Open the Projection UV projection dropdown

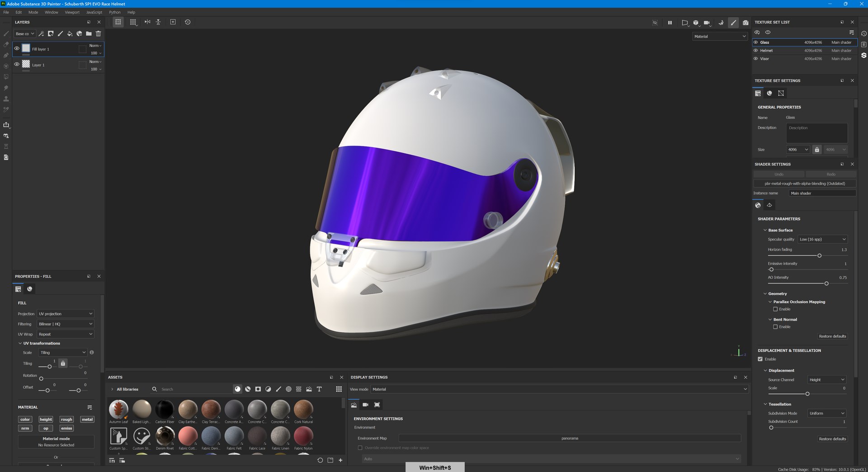coord(65,314)
